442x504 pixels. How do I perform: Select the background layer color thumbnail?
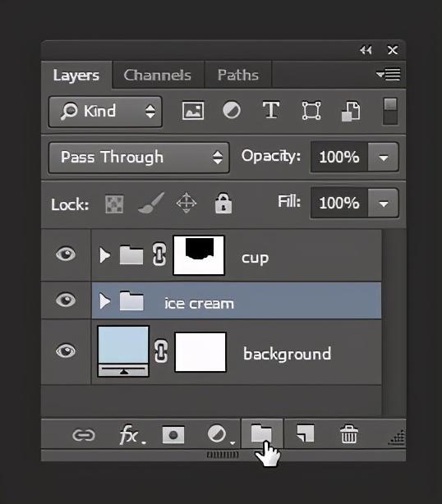point(123,351)
